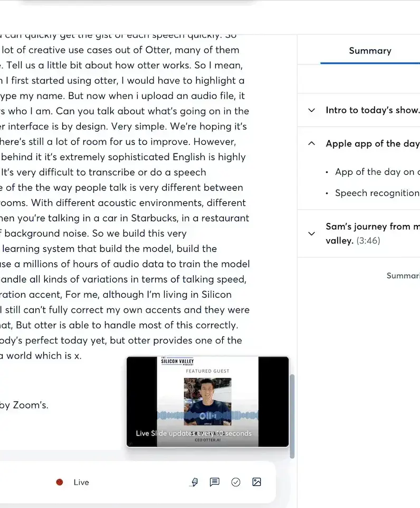This screenshot has height=508, width=420.
Task: Open the Summary tab
Action: (370, 51)
